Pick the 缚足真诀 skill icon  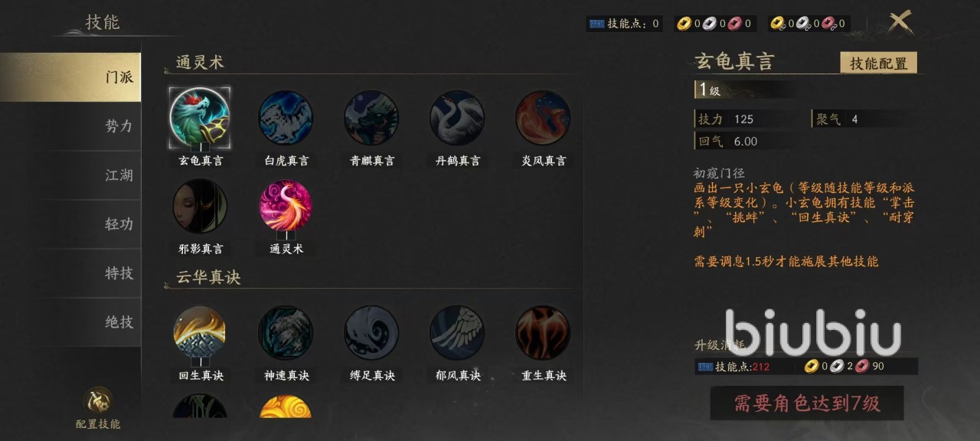(x=371, y=333)
